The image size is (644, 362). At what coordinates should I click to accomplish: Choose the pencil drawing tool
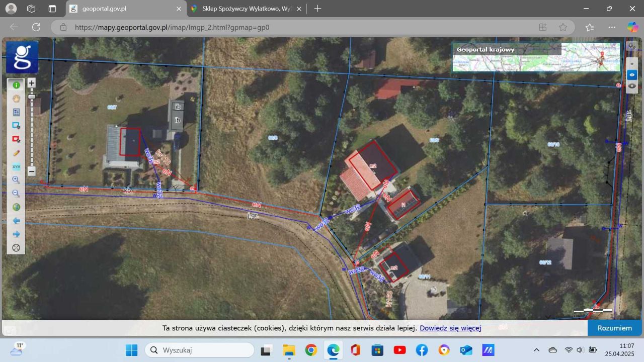point(16,153)
